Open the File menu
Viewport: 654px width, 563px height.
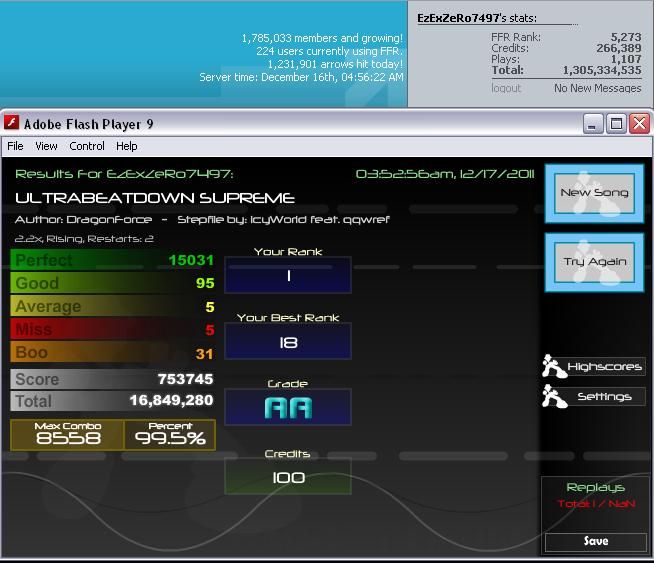tap(15, 146)
